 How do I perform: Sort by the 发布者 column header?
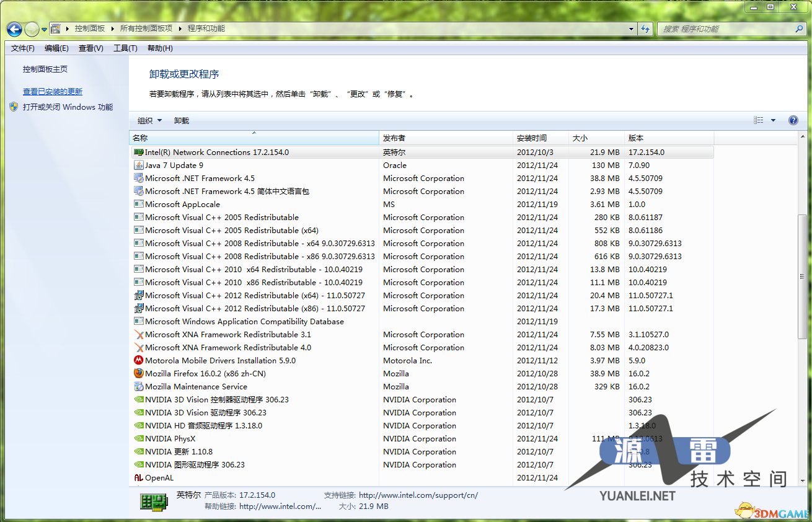coord(447,138)
